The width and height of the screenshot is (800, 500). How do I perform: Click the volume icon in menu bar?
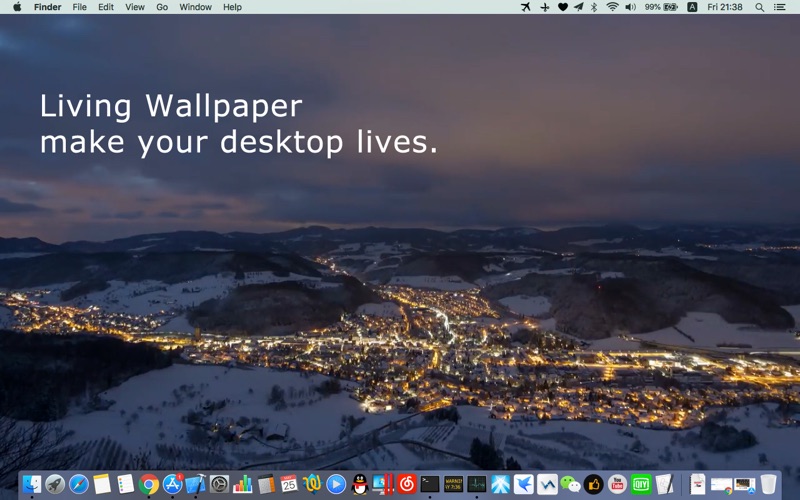pyautogui.click(x=630, y=7)
